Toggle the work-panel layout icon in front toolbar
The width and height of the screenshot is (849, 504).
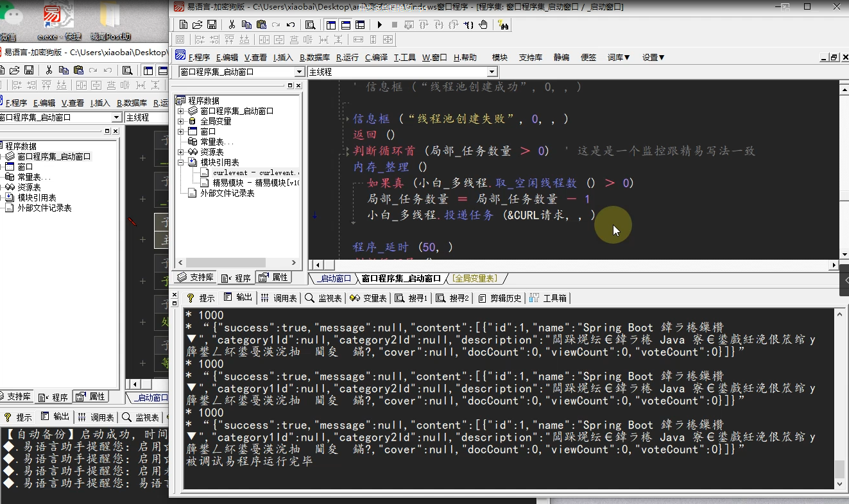(x=331, y=25)
